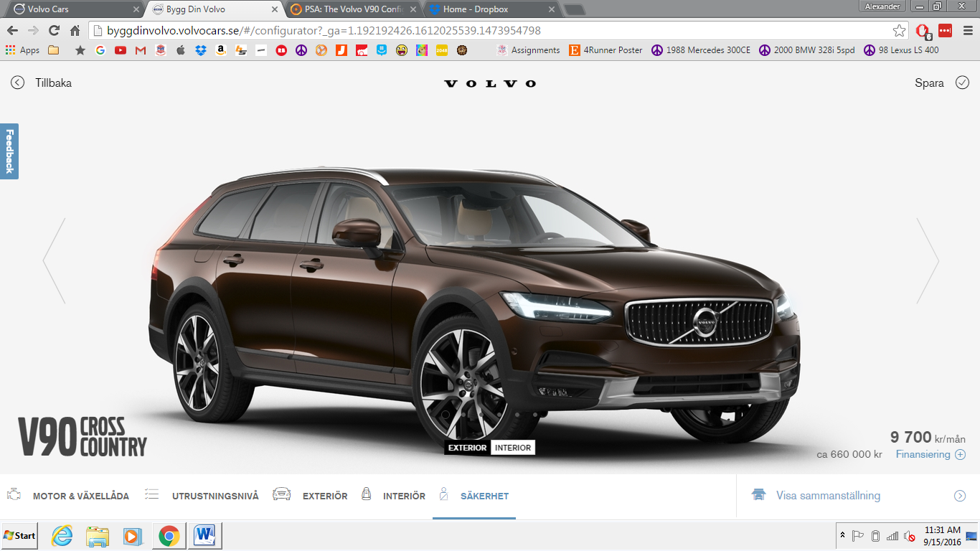980x551 pixels.
Task: Click the Tillbaka back arrow icon
Action: coord(18,83)
